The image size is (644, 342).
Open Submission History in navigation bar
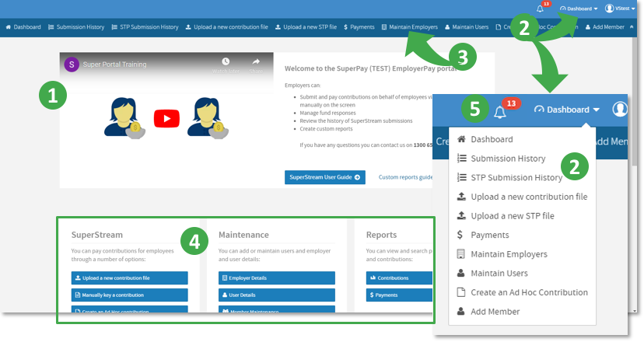pos(76,27)
